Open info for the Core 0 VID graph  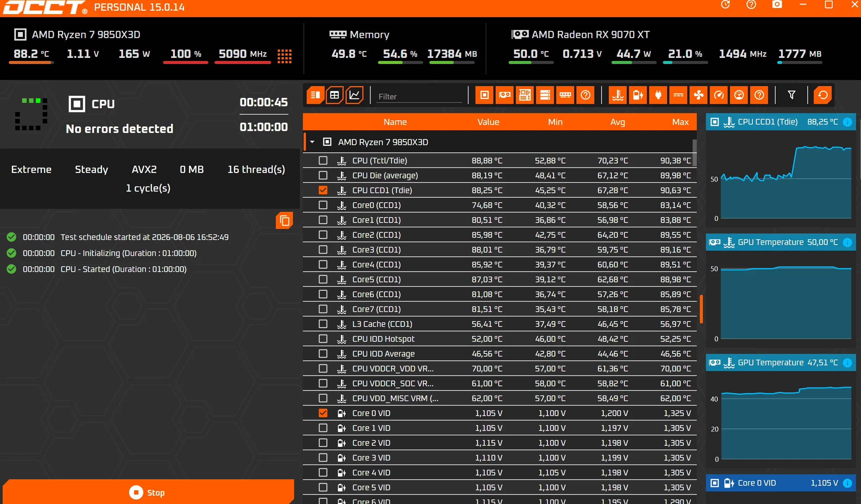pos(848,483)
